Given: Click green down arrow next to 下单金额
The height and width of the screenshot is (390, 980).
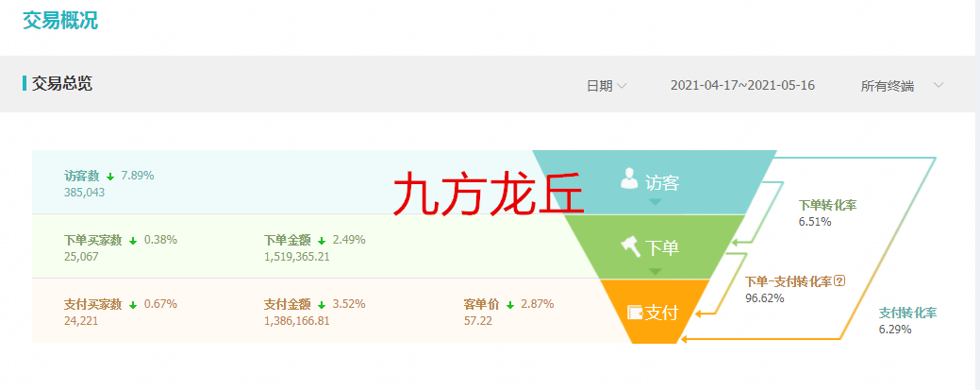Looking at the screenshot, I should [322, 241].
